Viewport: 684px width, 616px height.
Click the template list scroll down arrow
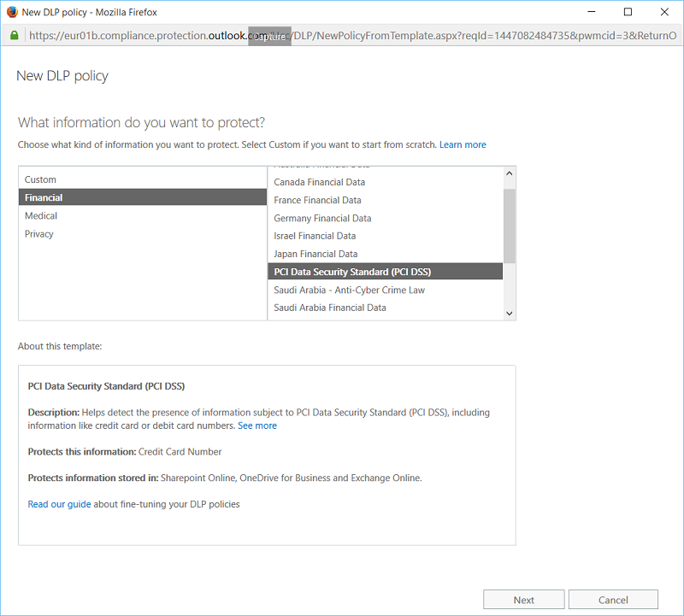pos(509,314)
